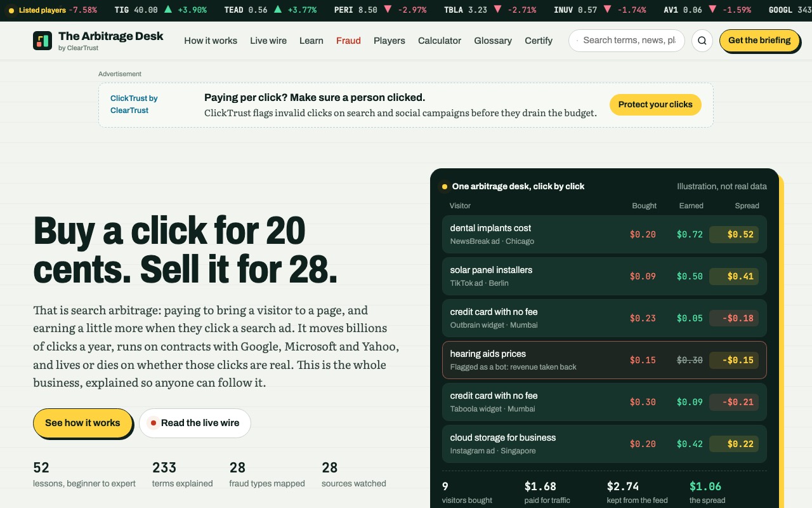The height and width of the screenshot is (508, 812).
Task: Click Protect your clicks ad button
Action: [655, 105]
